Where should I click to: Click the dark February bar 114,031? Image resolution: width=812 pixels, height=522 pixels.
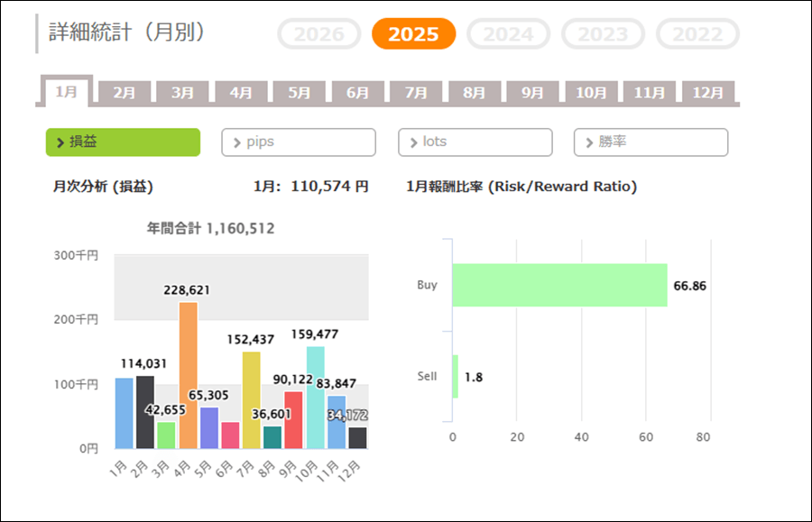[x=145, y=412]
